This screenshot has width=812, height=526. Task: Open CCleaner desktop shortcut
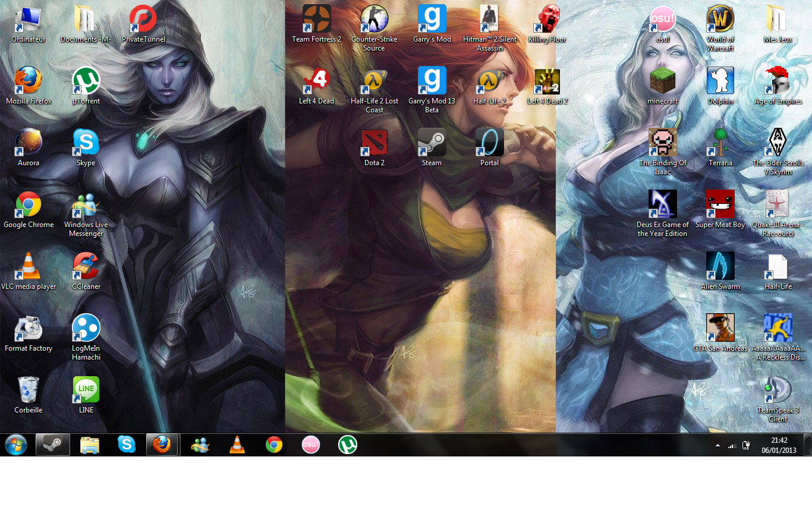click(86, 272)
